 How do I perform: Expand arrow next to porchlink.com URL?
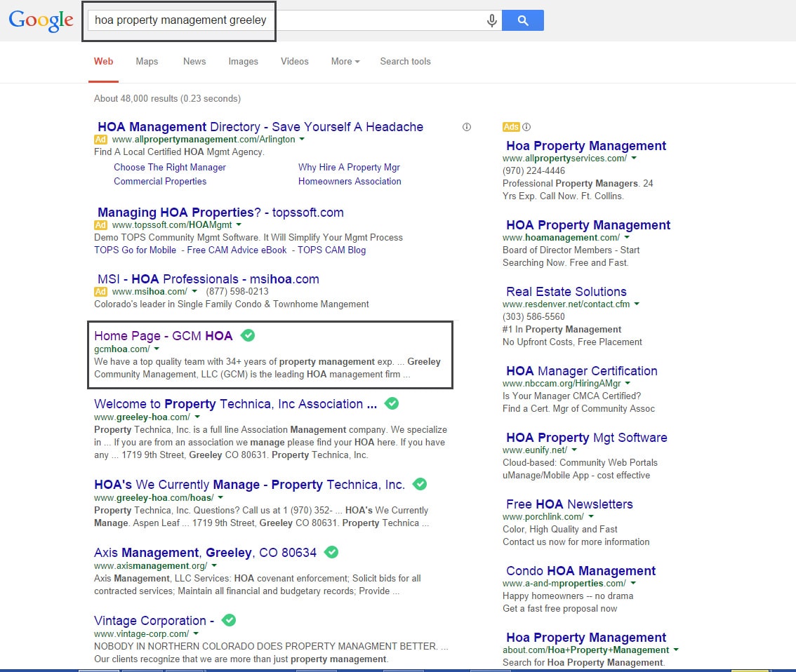point(591,516)
